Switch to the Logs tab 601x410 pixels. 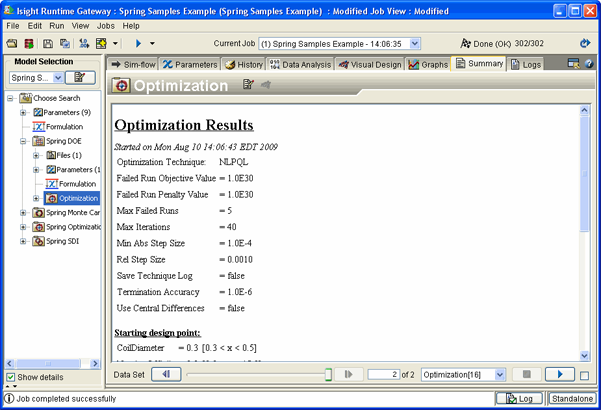pyautogui.click(x=526, y=64)
